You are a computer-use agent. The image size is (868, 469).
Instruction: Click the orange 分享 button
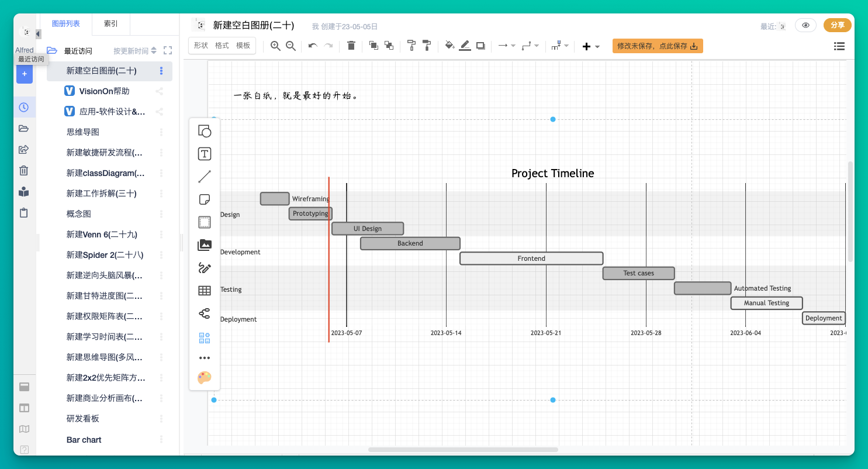click(x=837, y=25)
